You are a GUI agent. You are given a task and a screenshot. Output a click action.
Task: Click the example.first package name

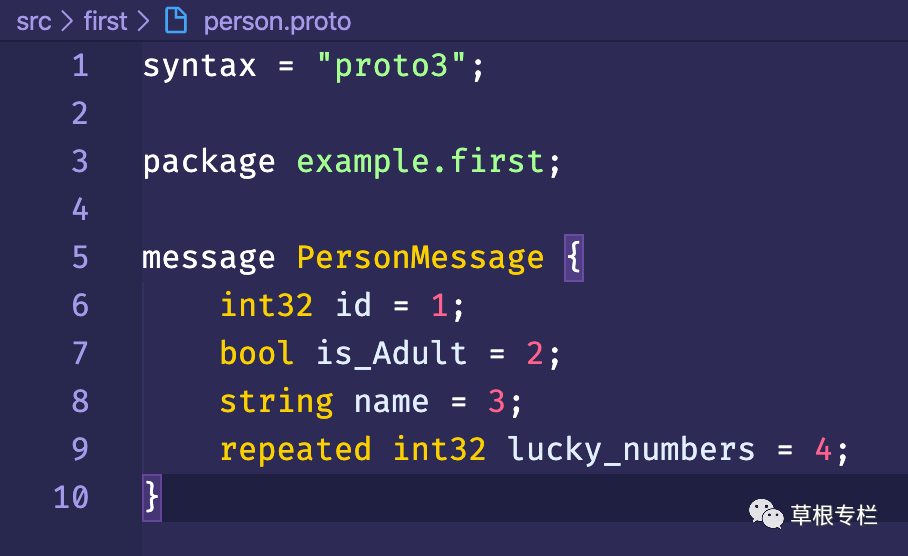420,162
